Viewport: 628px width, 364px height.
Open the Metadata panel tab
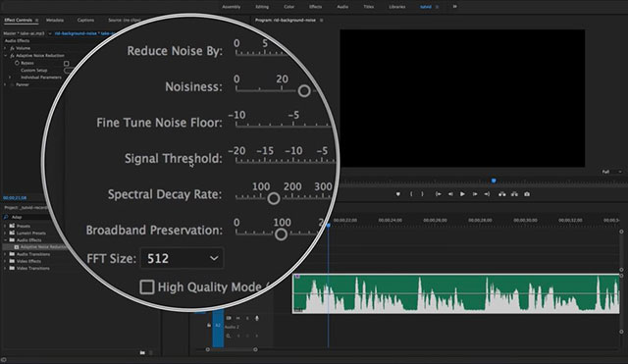coord(55,20)
